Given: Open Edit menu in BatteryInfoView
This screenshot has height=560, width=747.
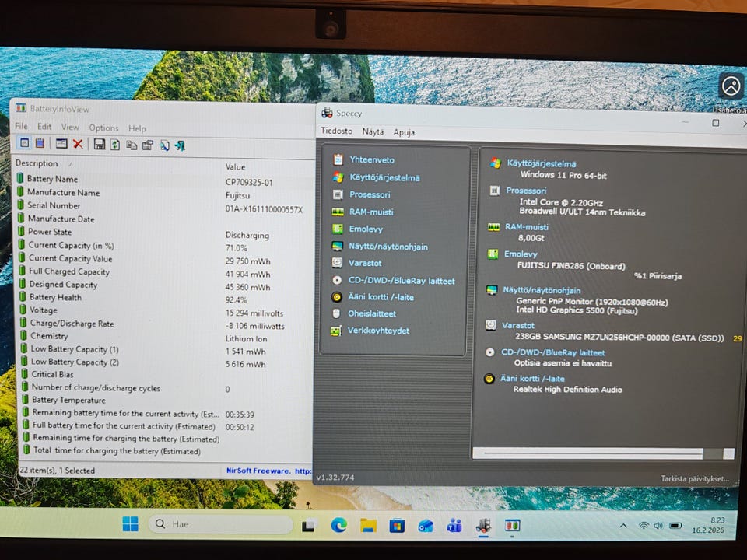Looking at the screenshot, I should (x=44, y=127).
